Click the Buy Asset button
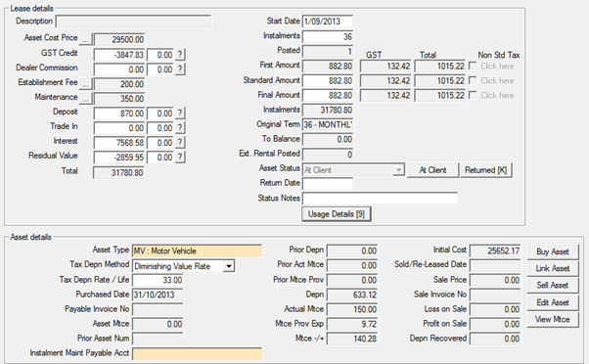This screenshot has height=364, width=589. point(553,251)
